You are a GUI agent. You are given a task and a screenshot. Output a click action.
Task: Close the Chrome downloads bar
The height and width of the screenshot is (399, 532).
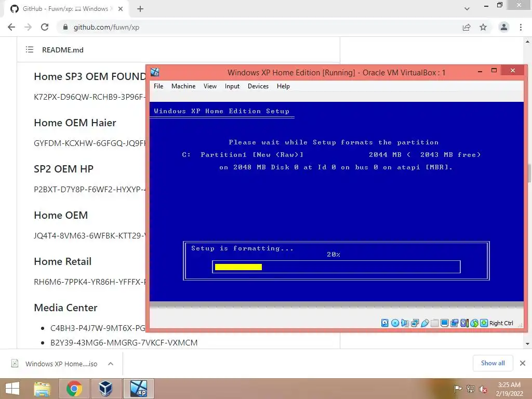coord(523,363)
